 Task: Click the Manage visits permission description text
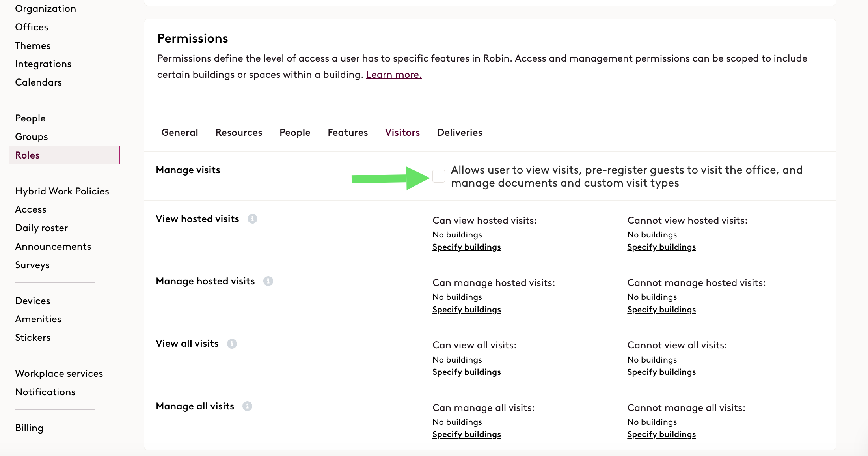point(627,176)
